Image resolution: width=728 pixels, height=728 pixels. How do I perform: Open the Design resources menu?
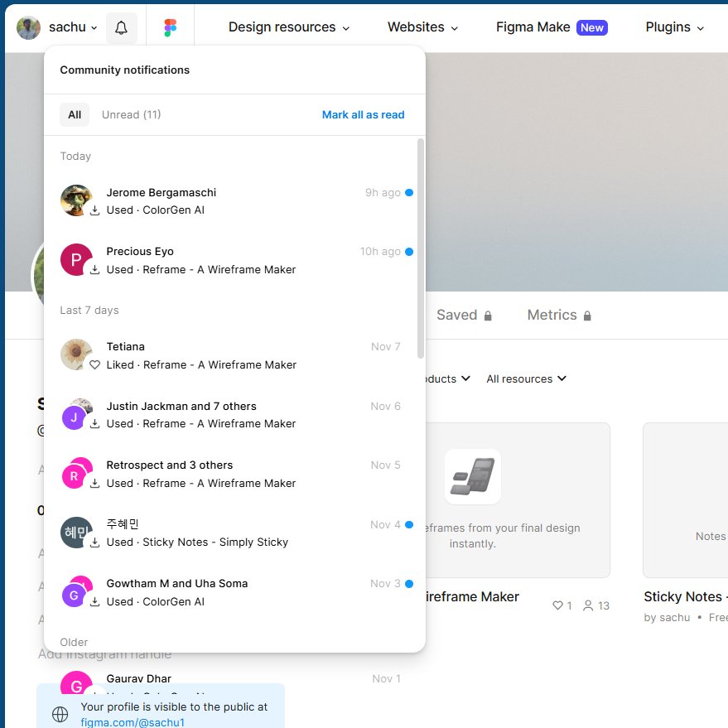(289, 27)
